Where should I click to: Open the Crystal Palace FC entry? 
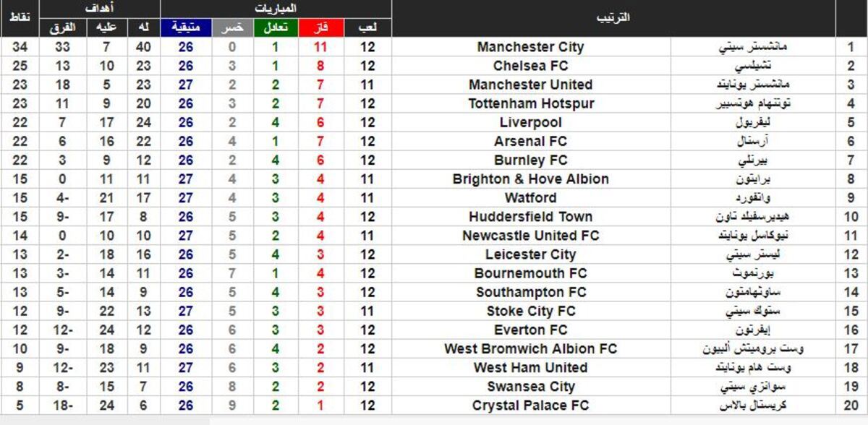pos(530,405)
